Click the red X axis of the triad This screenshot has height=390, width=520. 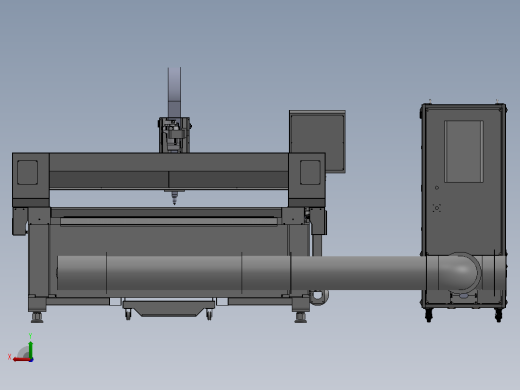[x=21, y=360]
